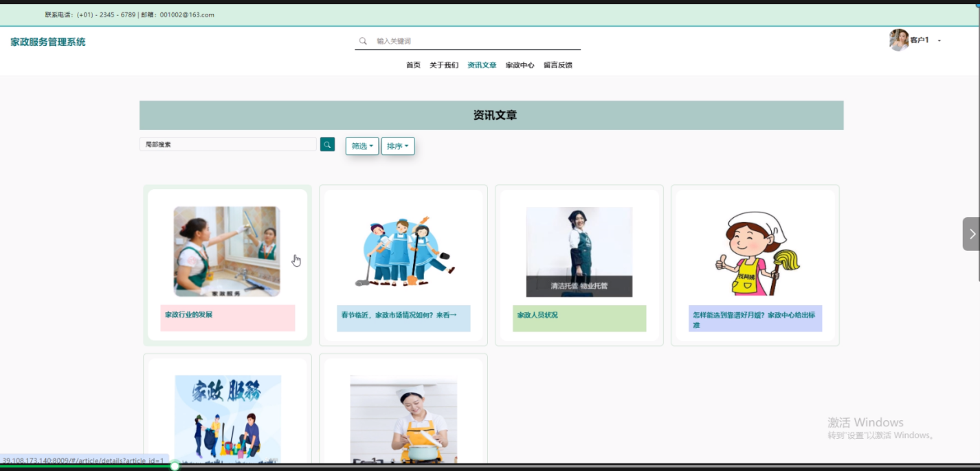This screenshot has height=471, width=980.
Task: Click the 家政 服务 poster thumbnail
Action: tap(228, 419)
